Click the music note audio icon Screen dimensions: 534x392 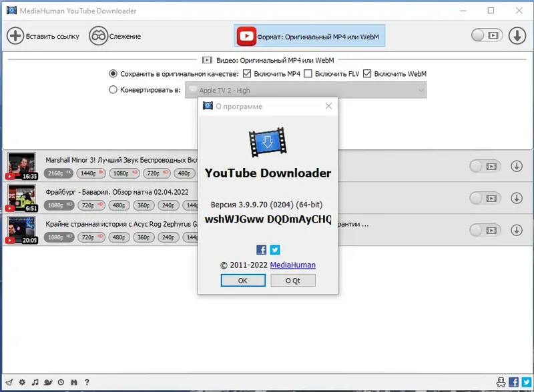35,382
